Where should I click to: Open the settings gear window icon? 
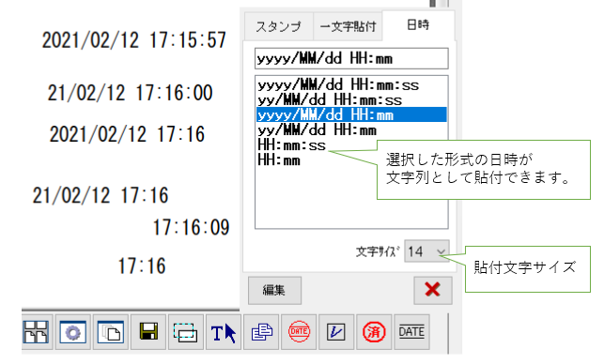(73, 332)
